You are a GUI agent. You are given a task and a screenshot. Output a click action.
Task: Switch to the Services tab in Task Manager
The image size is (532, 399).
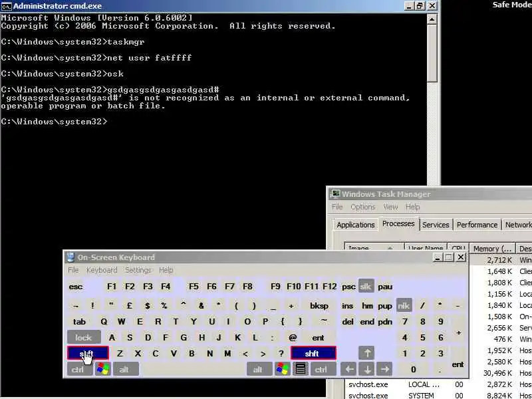tap(436, 225)
